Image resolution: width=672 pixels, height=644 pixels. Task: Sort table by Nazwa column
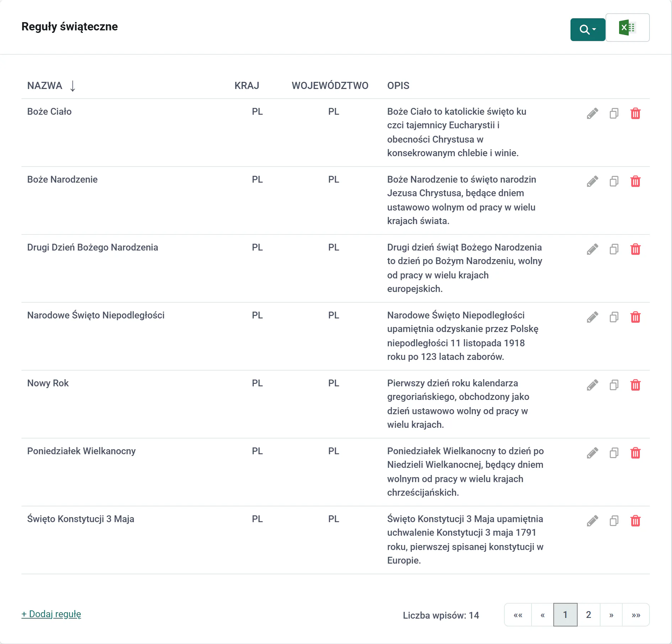pyautogui.click(x=51, y=86)
